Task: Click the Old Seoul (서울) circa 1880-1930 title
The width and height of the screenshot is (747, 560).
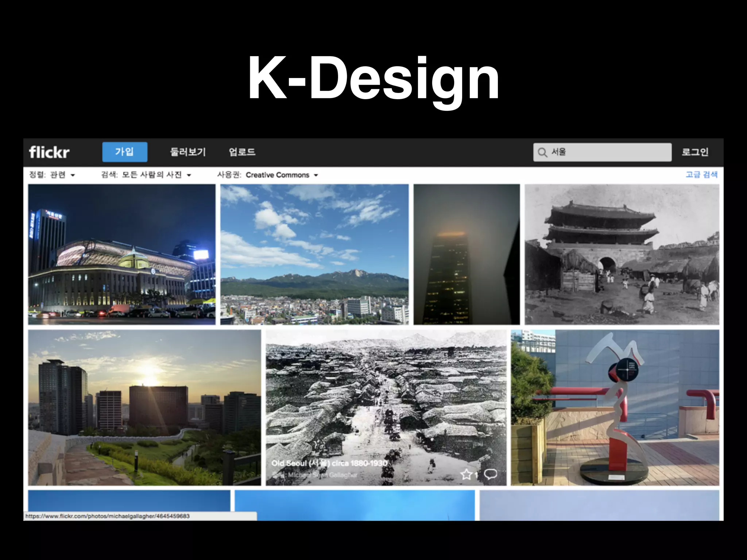Action: click(329, 463)
